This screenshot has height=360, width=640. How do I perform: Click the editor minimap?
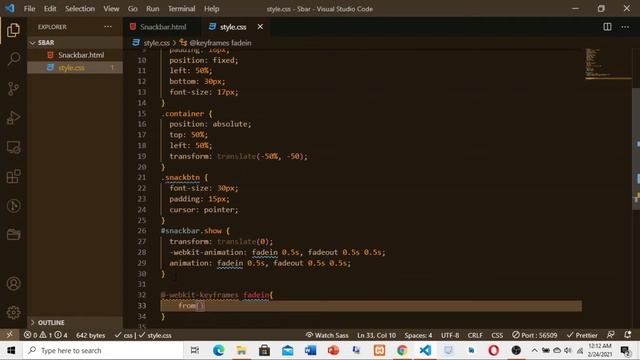tap(607, 64)
